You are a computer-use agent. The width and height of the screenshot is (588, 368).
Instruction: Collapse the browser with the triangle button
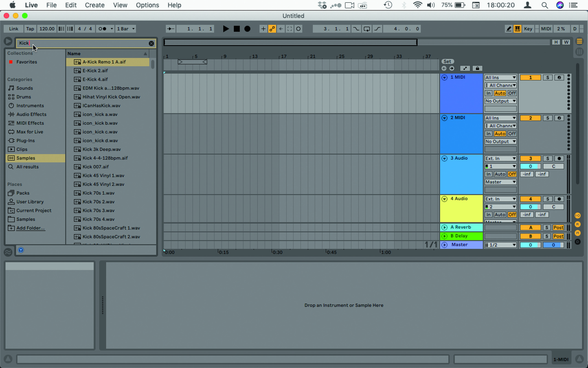[x=8, y=41]
